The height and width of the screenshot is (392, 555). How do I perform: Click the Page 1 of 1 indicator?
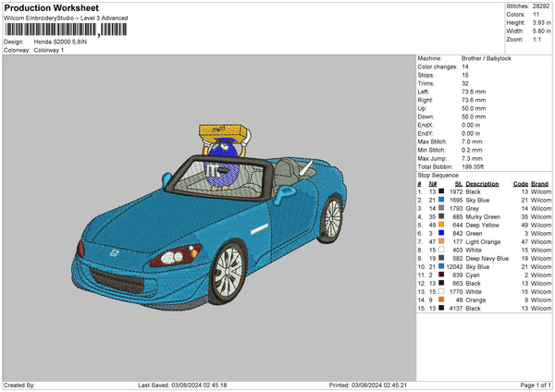(536, 385)
